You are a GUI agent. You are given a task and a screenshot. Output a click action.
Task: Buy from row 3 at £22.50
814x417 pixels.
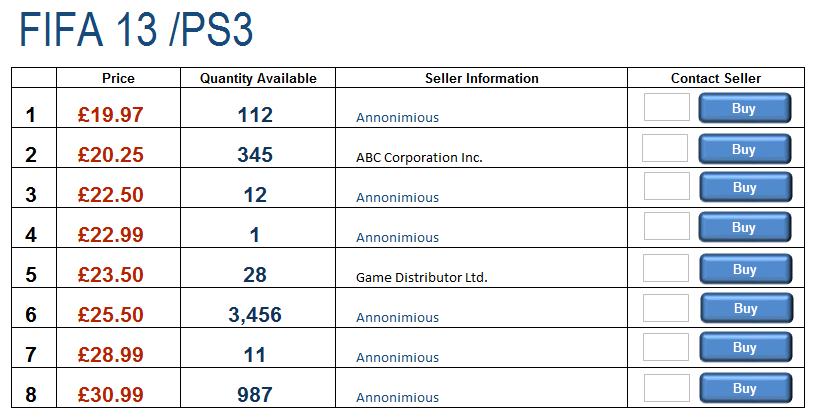[x=745, y=187]
